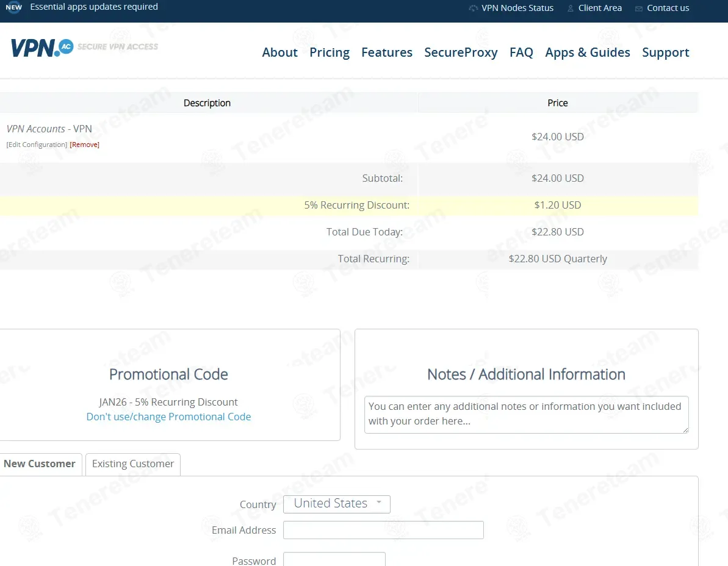Switch to New Customer tab
Viewport: 728px width, 566px height.
click(40, 464)
